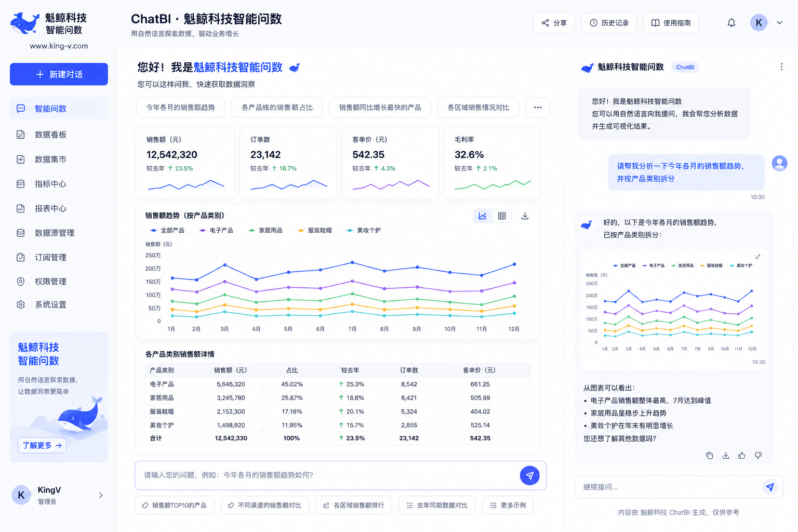Open 智能问数 in sidebar
The image size is (798, 532).
pyautogui.click(x=59, y=109)
